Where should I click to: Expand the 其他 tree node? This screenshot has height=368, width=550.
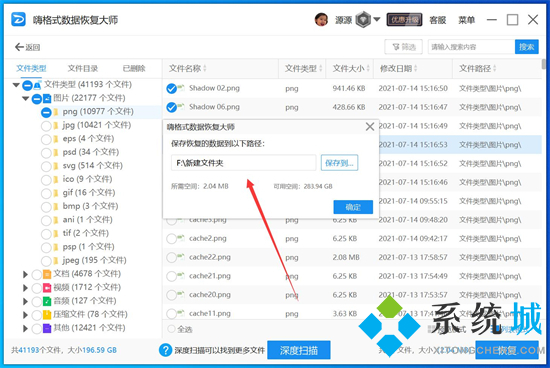pos(25,328)
